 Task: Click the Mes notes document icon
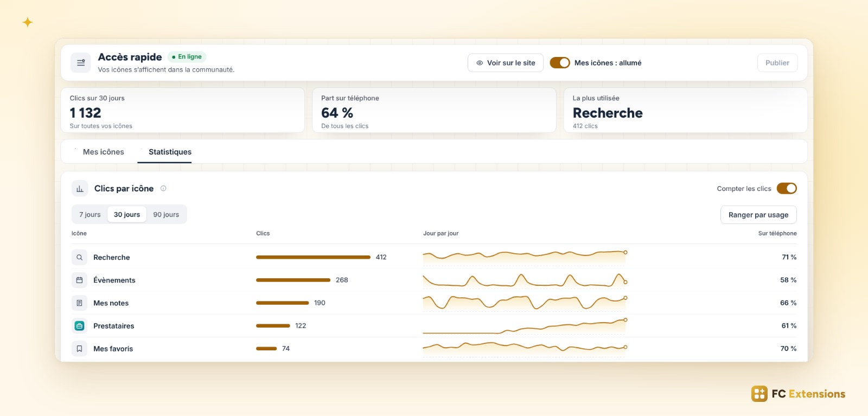click(x=79, y=303)
